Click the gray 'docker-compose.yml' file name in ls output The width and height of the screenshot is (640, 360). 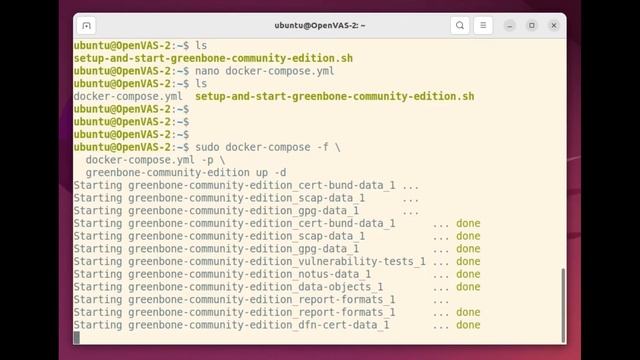[x=128, y=96]
